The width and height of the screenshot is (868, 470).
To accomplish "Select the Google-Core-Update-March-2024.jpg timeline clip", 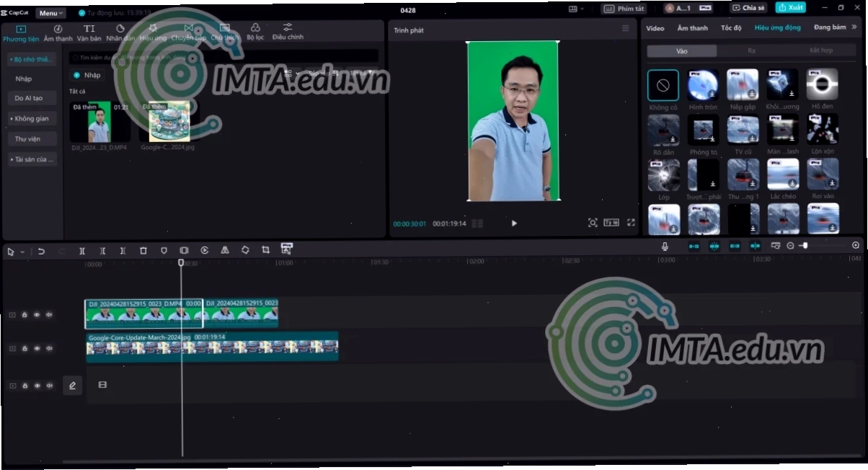I will 212,346.
